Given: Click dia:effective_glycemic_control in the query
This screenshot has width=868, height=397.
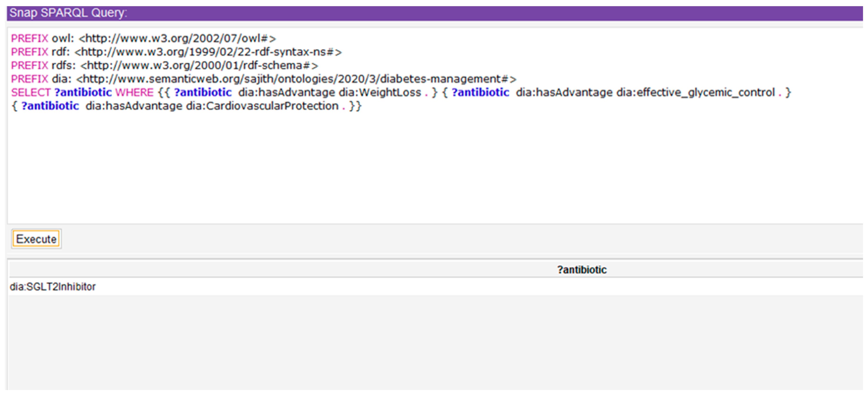Looking at the screenshot, I should [696, 92].
